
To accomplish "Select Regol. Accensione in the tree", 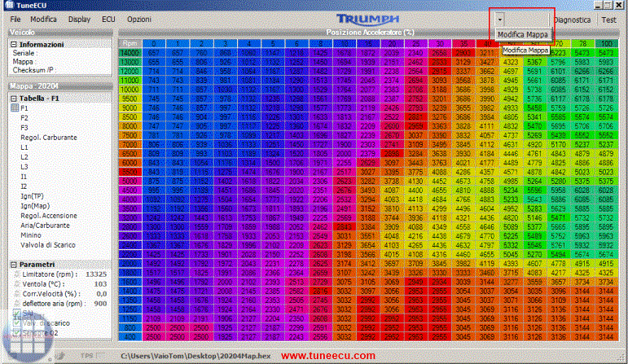I will click(48, 216).
